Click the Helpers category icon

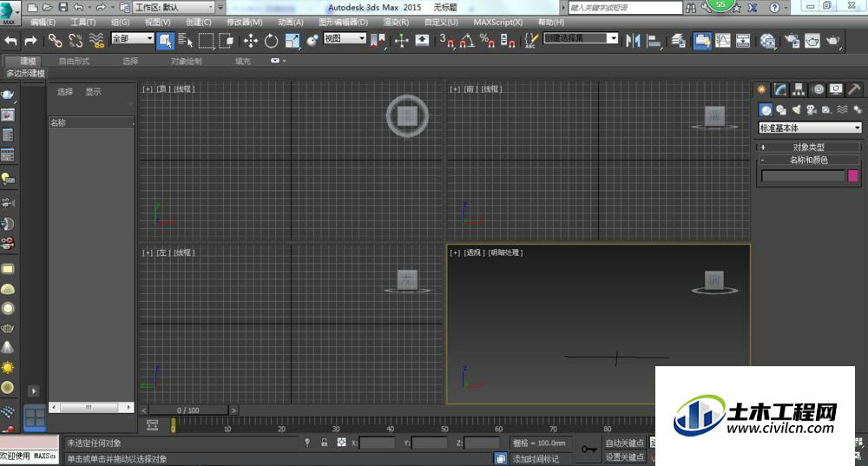tap(826, 109)
